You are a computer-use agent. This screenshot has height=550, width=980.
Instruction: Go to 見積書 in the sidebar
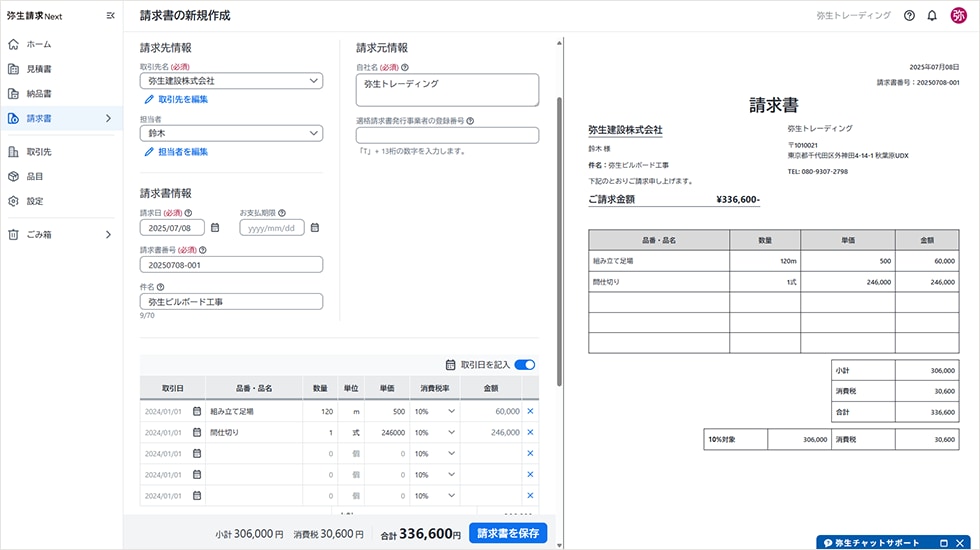39,69
